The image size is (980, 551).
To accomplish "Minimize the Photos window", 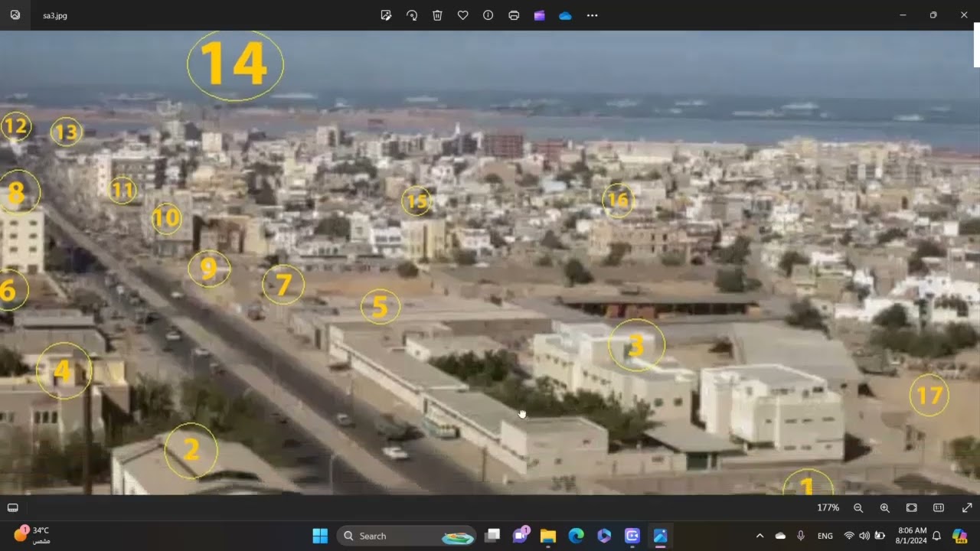I will pyautogui.click(x=903, y=15).
